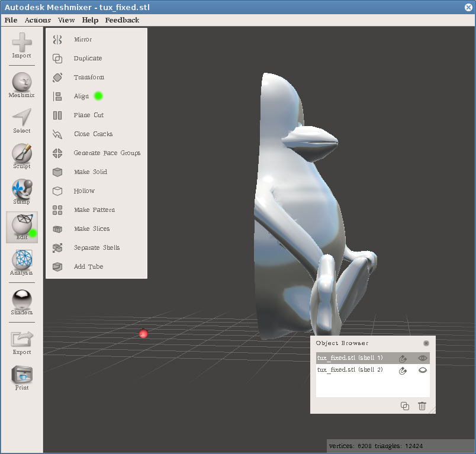Open the File menu
The width and height of the screenshot is (476, 454).
pyautogui.click(x=11, y=20)
